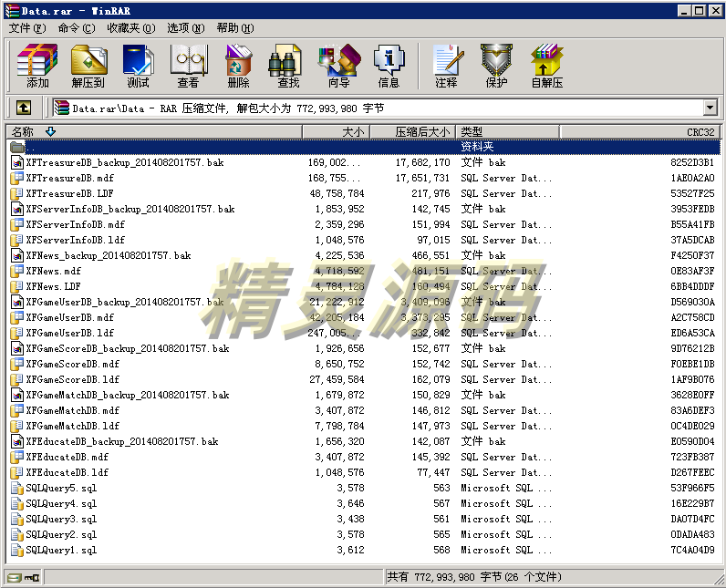Open the Help (帮助) menu
726x588 pixels.
pyautogui.click(x=235, y=28)
